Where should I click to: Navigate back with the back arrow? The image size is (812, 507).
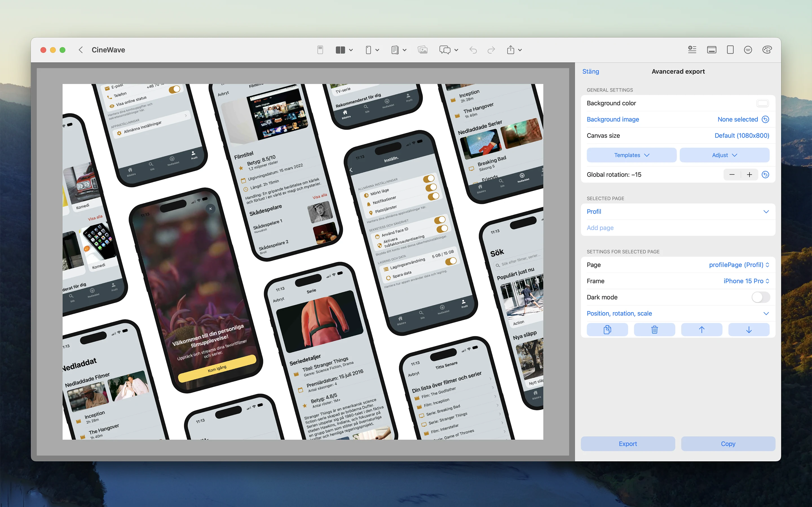[x=81, y=50]
